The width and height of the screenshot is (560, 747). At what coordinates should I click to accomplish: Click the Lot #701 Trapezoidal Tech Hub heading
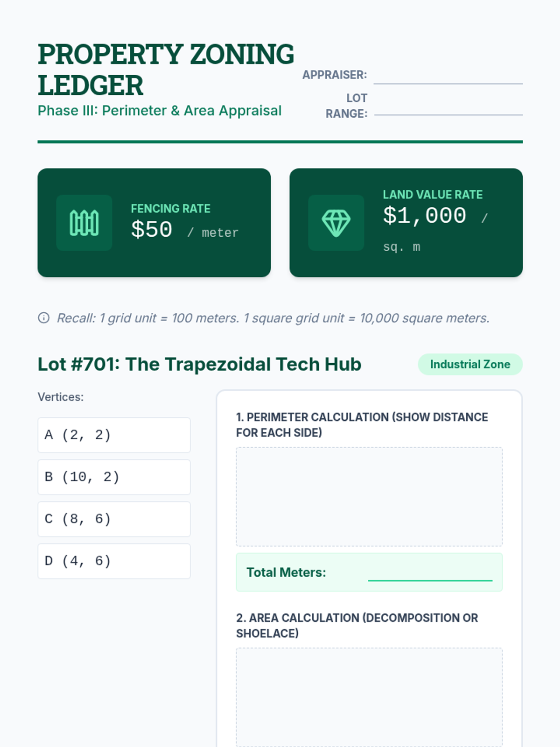(199, 364)
